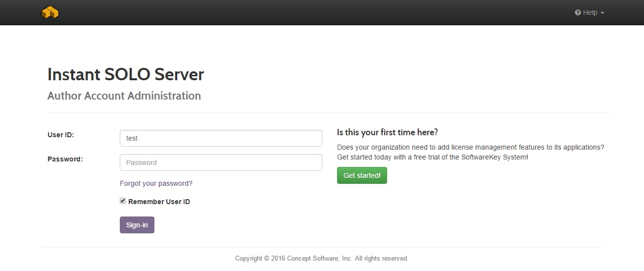Click the Concept Software copyright footer text
644x271 pixels.
coord(322,258)
